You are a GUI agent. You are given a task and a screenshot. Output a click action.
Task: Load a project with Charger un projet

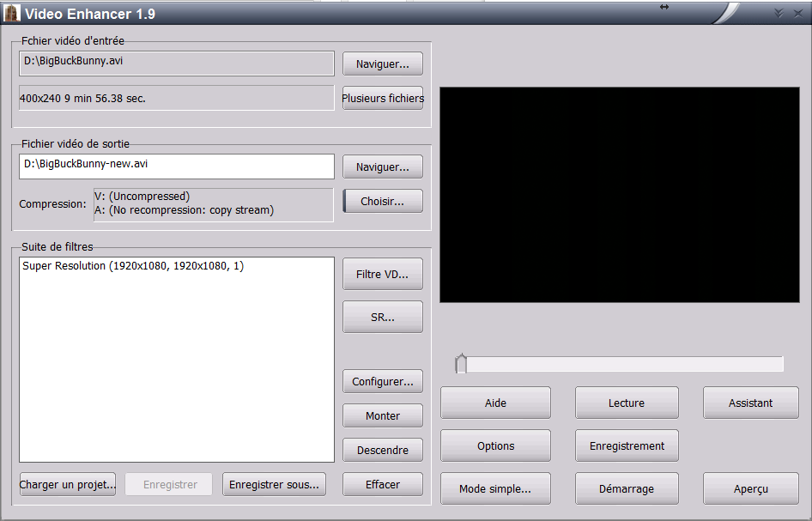tap(67, 484)
